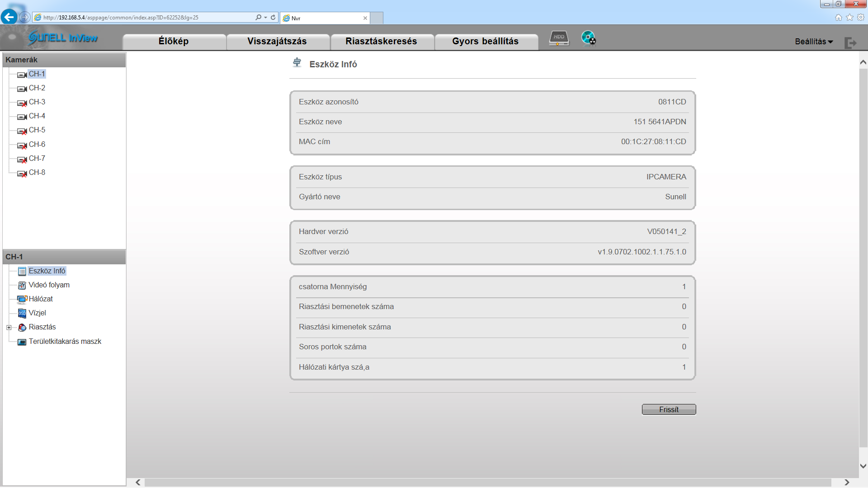Click horizontal scrollbar left arrow
The image size is (868, 488).
coord(138,483)
